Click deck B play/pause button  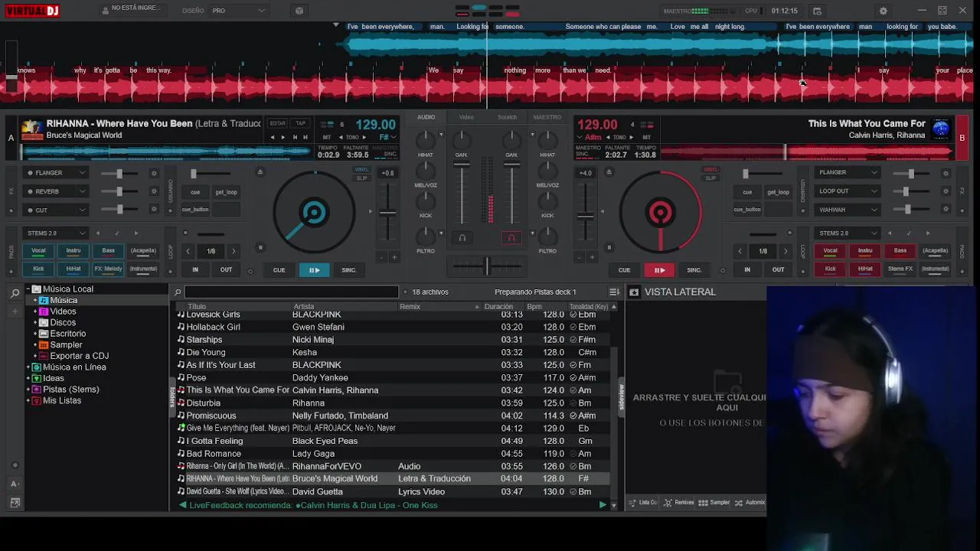coord(659,270)
